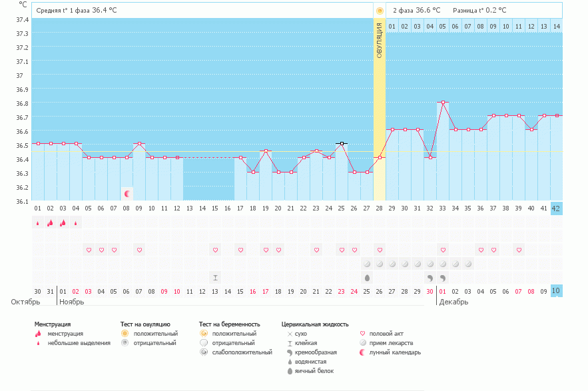The height and width of the screenshot is (391, 588).
Task: Click the 37.4 value on the temperature axis
Action: tap(22, 19)
